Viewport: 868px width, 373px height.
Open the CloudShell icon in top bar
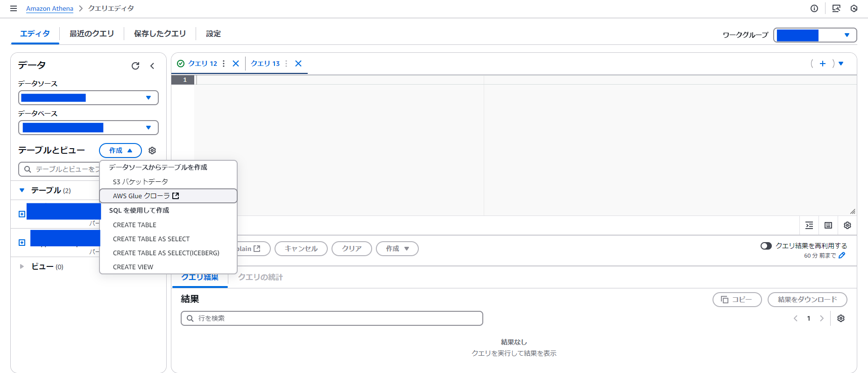point(836,8)
